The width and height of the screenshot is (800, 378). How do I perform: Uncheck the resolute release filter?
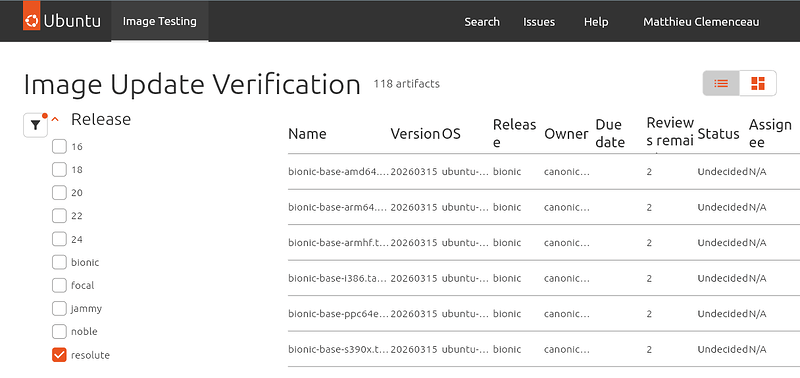point(59,355)
